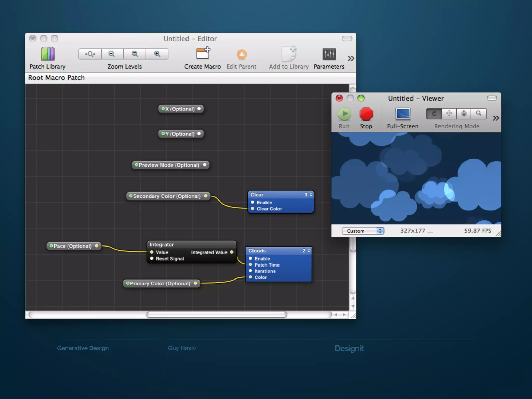The image size is (532, 399).
Task: Click the horizontal scrollbar thumb in Editor
Action: (216, 315)
